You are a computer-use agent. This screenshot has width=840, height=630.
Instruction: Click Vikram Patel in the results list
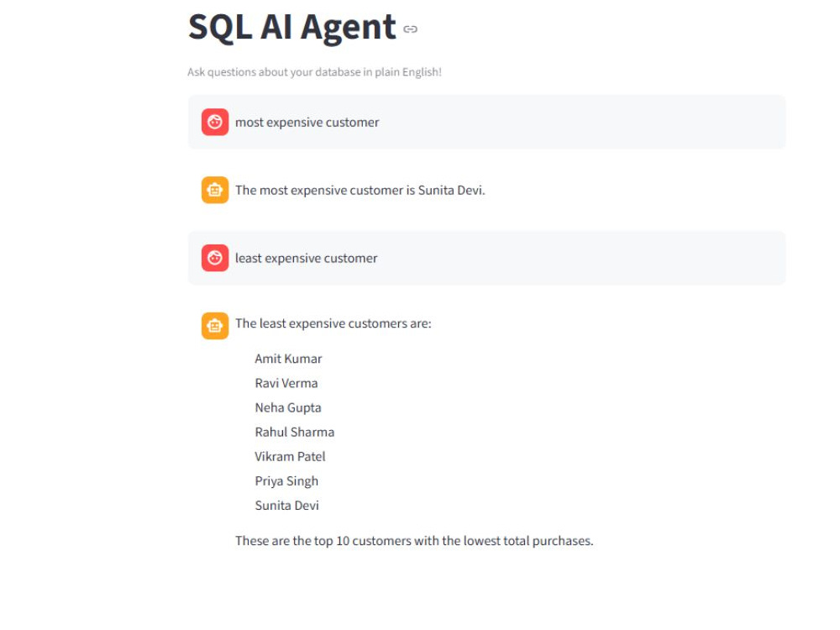tap(290, 457)
